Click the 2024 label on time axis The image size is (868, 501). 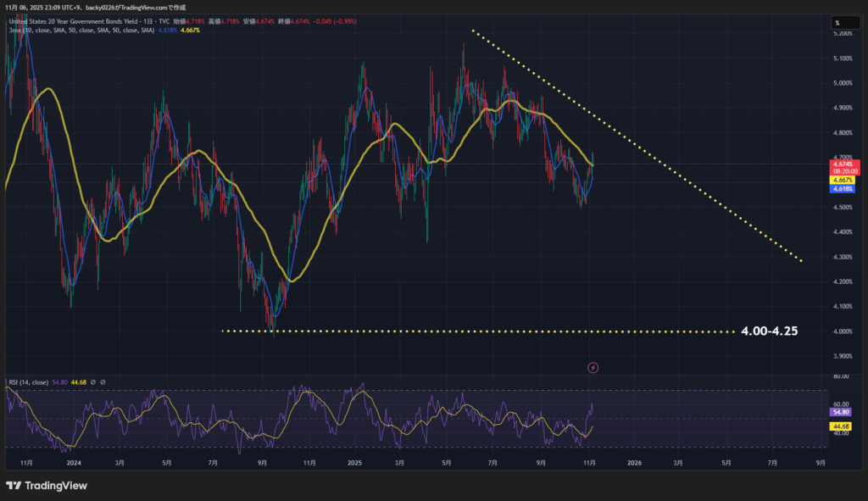pyautogui.click(x=73, y=463)
